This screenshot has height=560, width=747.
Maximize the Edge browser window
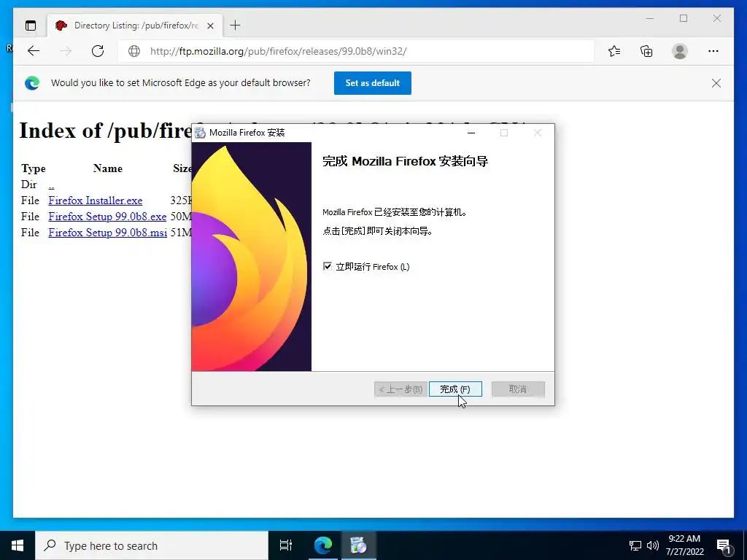point(684,18)
